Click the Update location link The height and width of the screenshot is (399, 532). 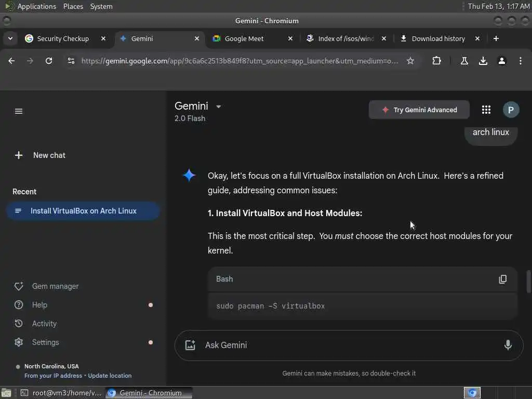click(x=110, y=376)
